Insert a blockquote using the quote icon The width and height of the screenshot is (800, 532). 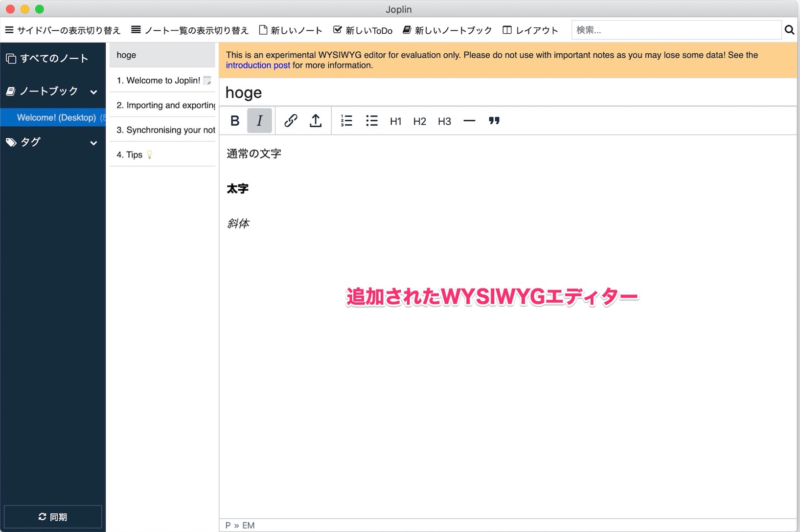(x=494, y=121)
